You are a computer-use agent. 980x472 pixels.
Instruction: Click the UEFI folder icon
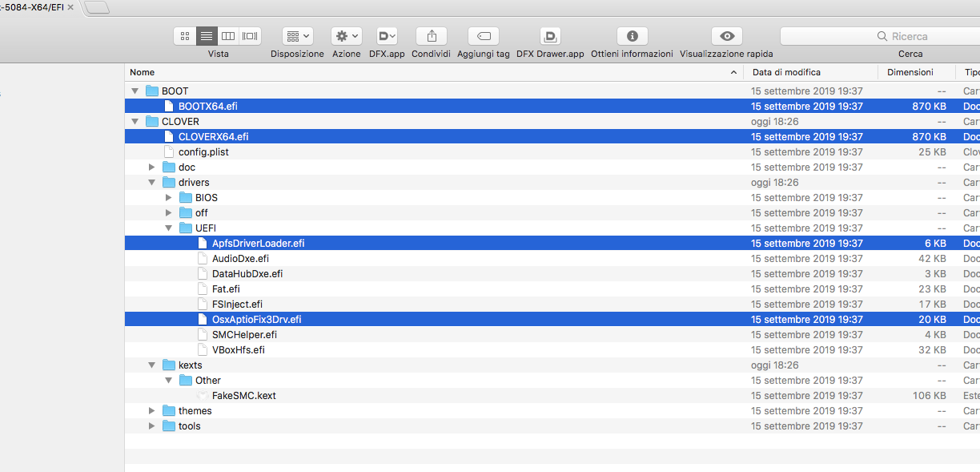pyautogui.click(x=186, y=228)
